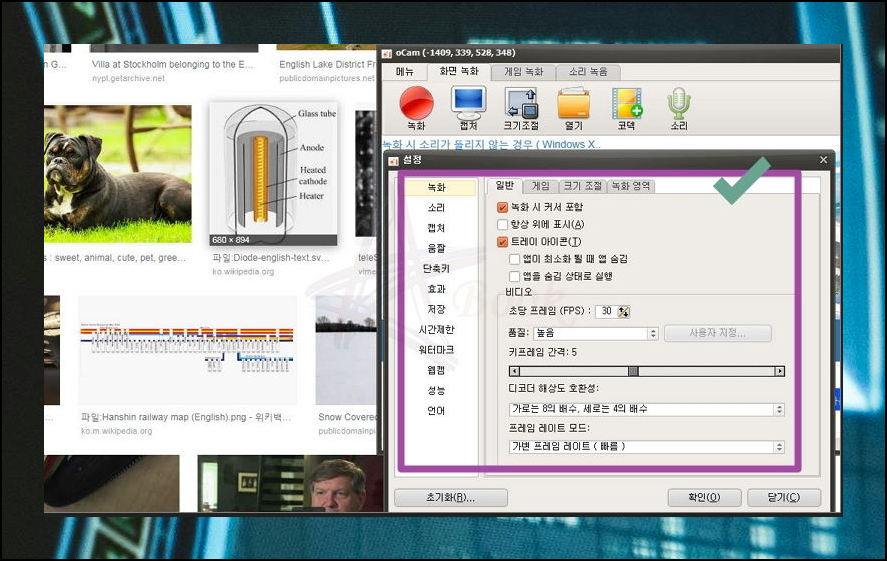Open the 크기조절 resize tool icon
This screenshot has width=887, height=561.
(521, 103)
